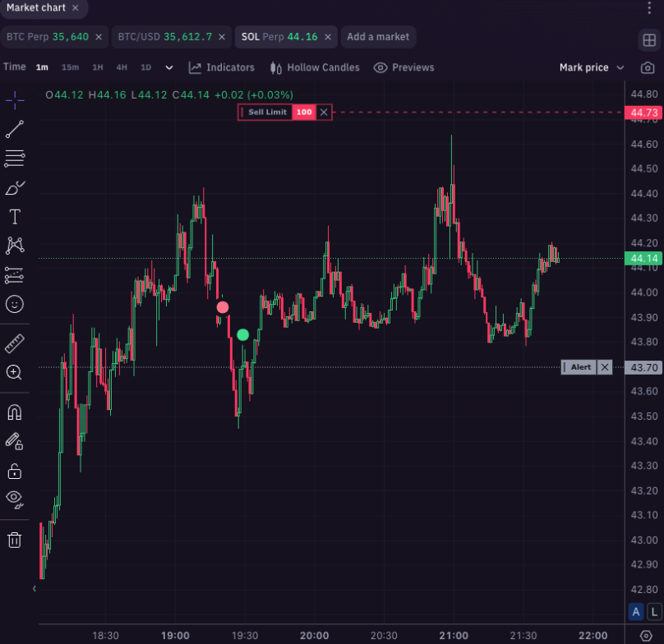Close the Market chart panel
Image resolution: width=664 pixels, height=644 pixels.
click(76, 7)
